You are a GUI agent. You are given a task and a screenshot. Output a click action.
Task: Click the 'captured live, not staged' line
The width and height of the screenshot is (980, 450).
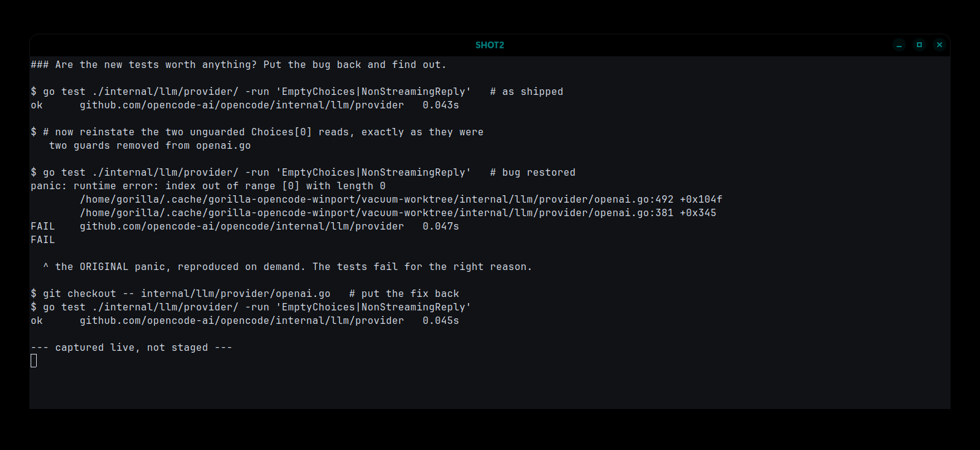(131, 348)
